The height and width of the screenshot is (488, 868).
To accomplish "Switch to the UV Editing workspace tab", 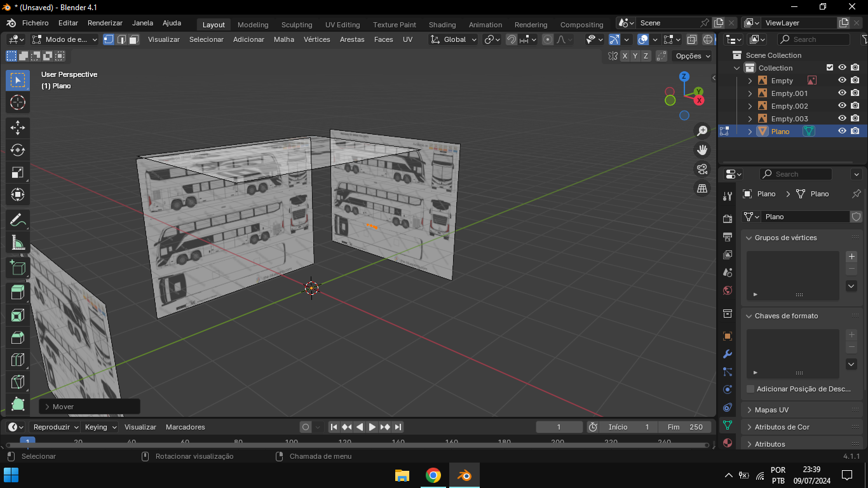I will pyautogui.click(x=342, y=25).
